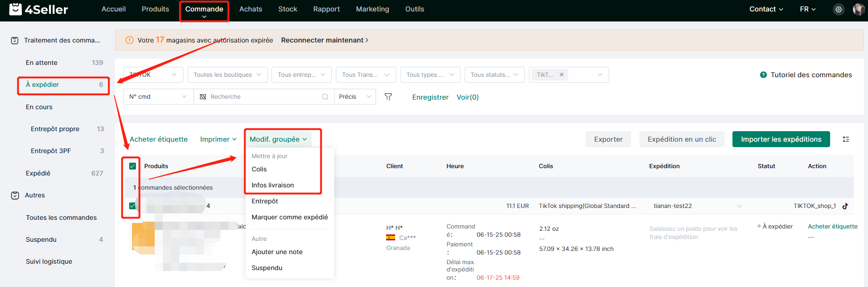Open the settings gear icon
This screenshot has width=868, height=287.
(x=838, y=9)
